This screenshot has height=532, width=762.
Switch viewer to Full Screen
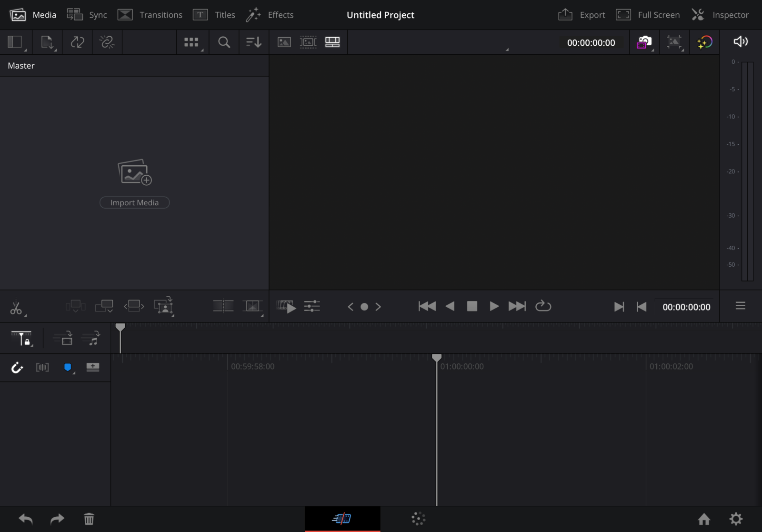tap(648, 15)
